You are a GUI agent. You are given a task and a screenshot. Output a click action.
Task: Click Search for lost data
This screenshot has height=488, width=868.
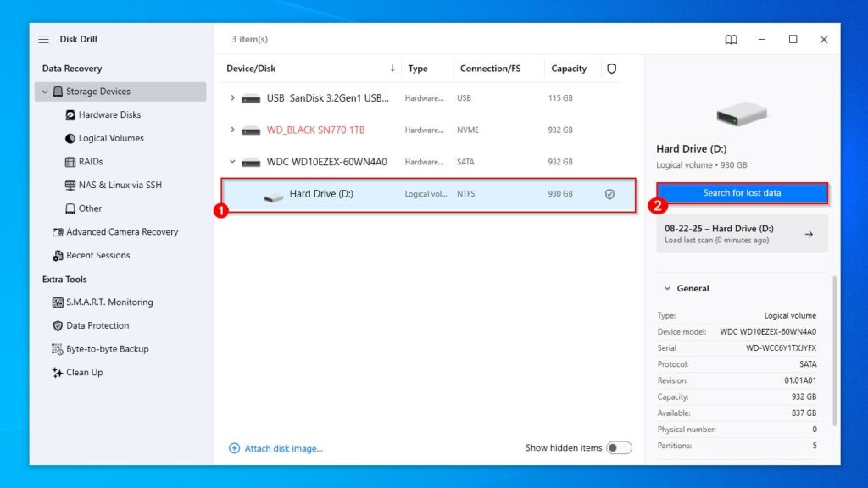742,192
